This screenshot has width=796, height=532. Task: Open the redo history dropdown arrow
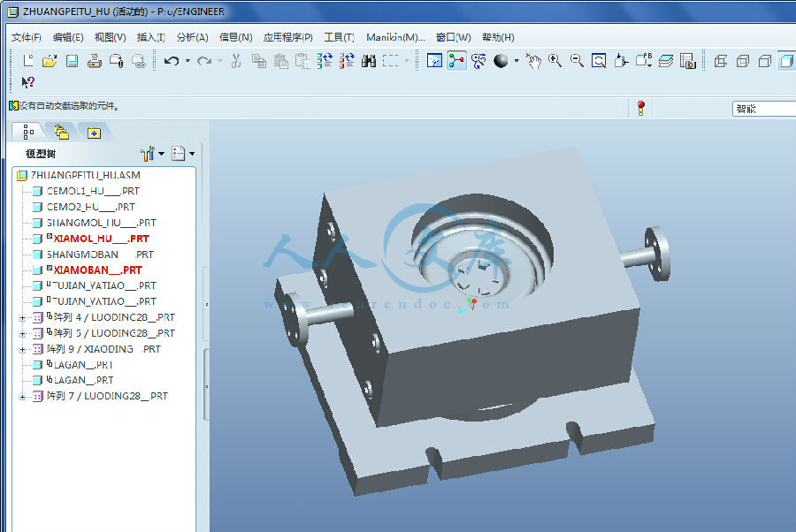(x=220, y=61)
